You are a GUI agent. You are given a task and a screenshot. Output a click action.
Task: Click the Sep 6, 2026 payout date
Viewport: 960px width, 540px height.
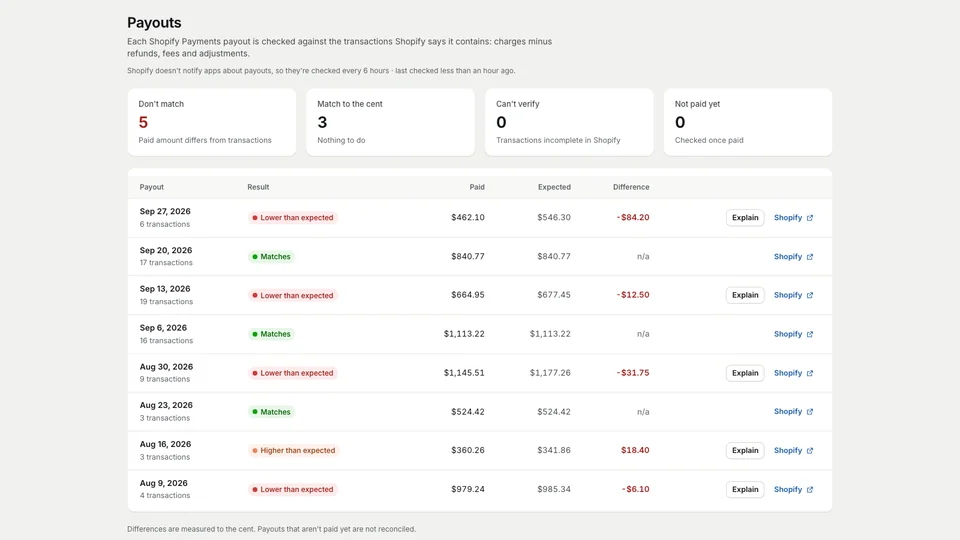[163, 328]
